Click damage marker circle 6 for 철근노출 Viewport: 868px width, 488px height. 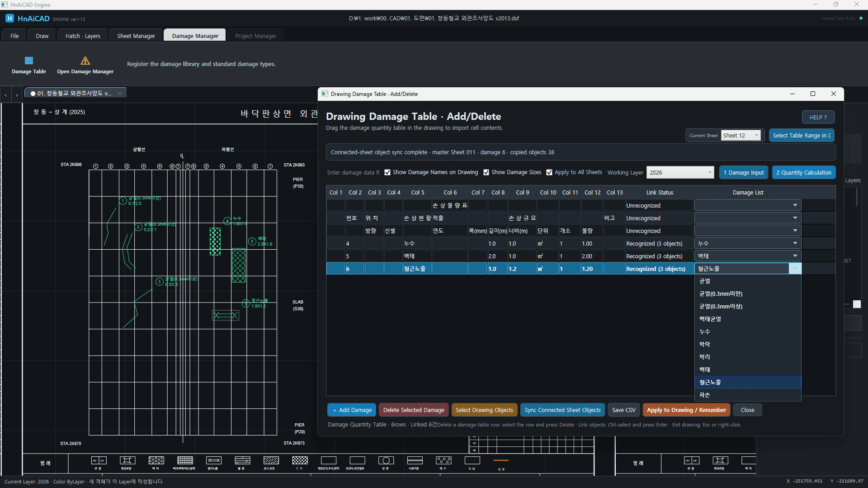(x=246, y=303)
